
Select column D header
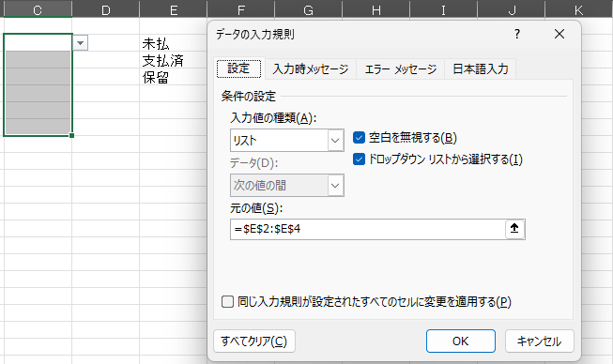click(105, 9)
